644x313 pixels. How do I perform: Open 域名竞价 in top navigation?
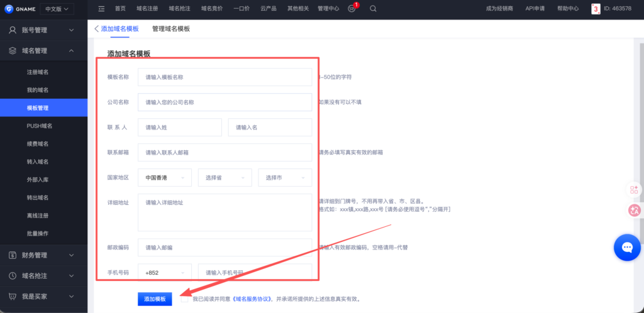[x=212, y=9]
